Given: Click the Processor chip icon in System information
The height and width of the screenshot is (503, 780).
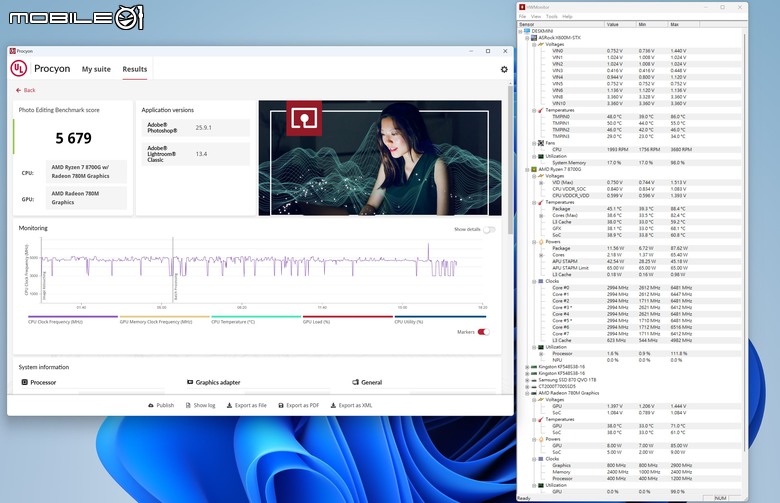Looking at the screenshot, I should pos(24,382).
